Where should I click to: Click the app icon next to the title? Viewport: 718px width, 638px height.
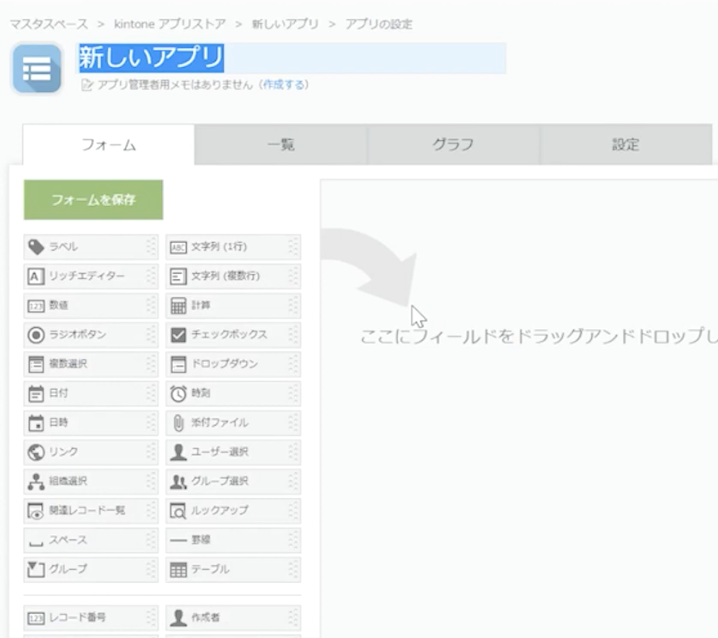click(37, 68)
